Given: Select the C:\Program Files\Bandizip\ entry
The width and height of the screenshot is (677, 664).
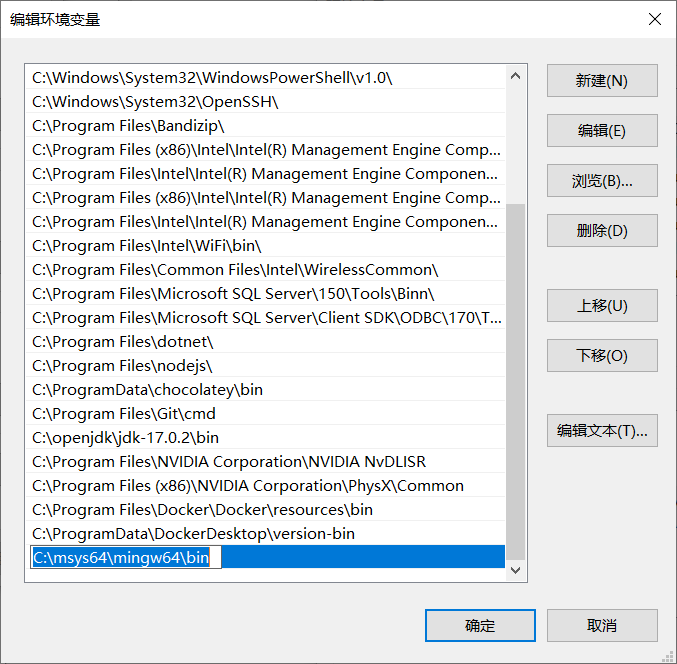Looking at the screenshot, I should tap(265, 126).
